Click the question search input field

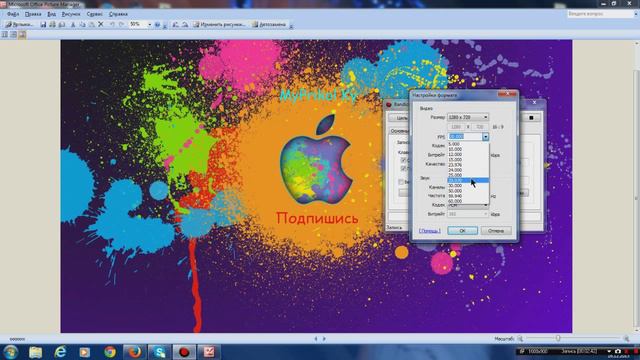point(600,13)
